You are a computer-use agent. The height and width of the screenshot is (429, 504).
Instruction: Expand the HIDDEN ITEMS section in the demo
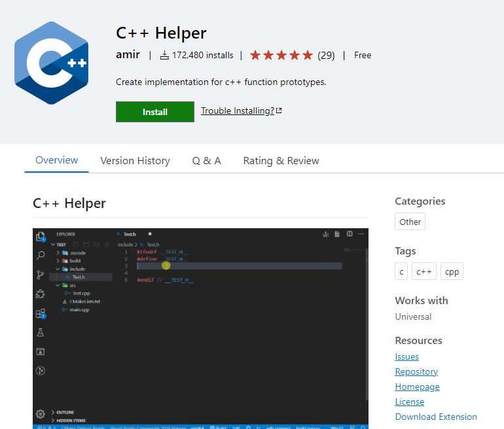pos(69,420)
